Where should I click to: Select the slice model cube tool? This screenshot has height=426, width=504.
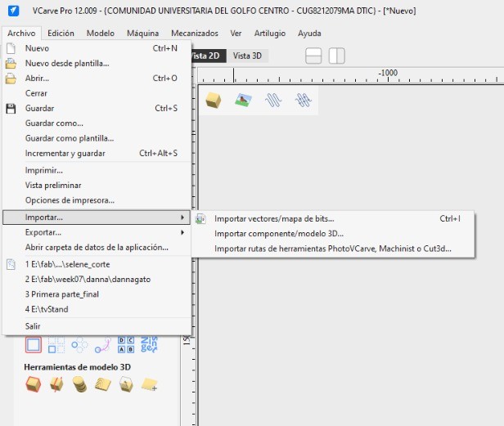(56, 384)
